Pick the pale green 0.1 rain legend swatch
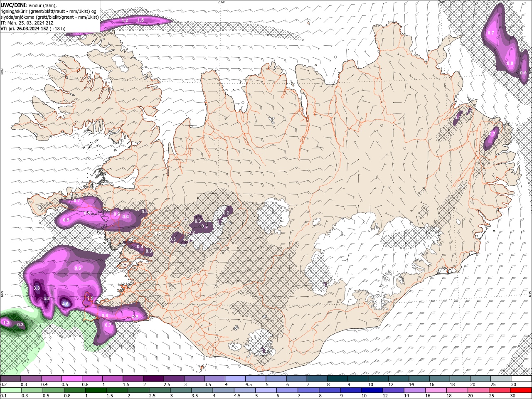Screen dimensions: 532x399 (x=11, y=390)
